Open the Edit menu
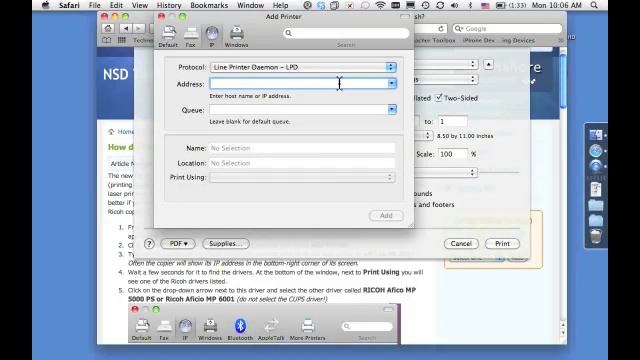The width and height of the screenshot is (640, 360). [116, 5]
